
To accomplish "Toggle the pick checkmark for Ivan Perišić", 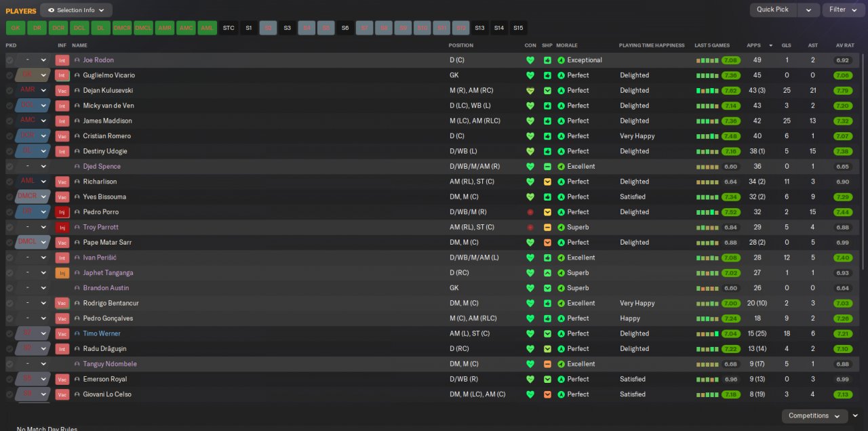I will pos(9,258).
